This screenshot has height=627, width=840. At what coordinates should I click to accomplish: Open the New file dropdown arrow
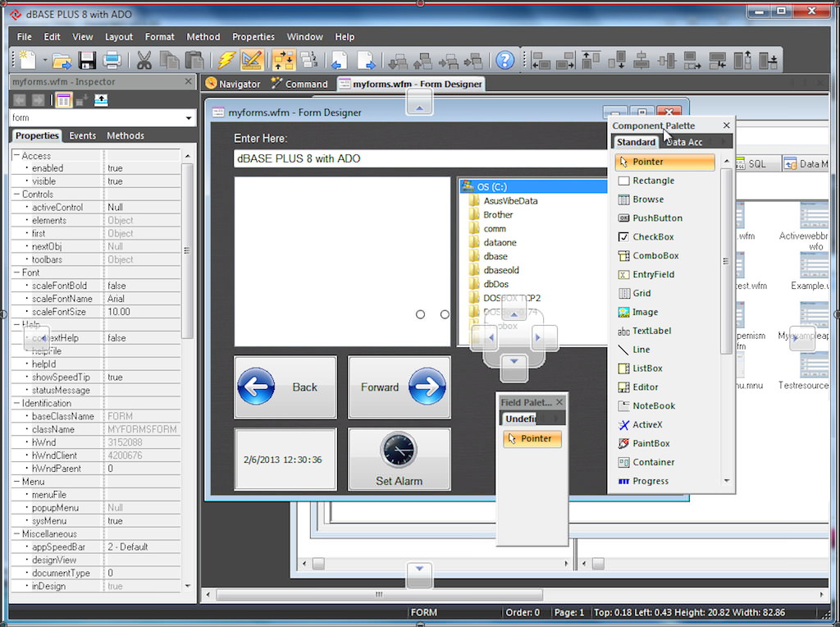pos(44,60)
